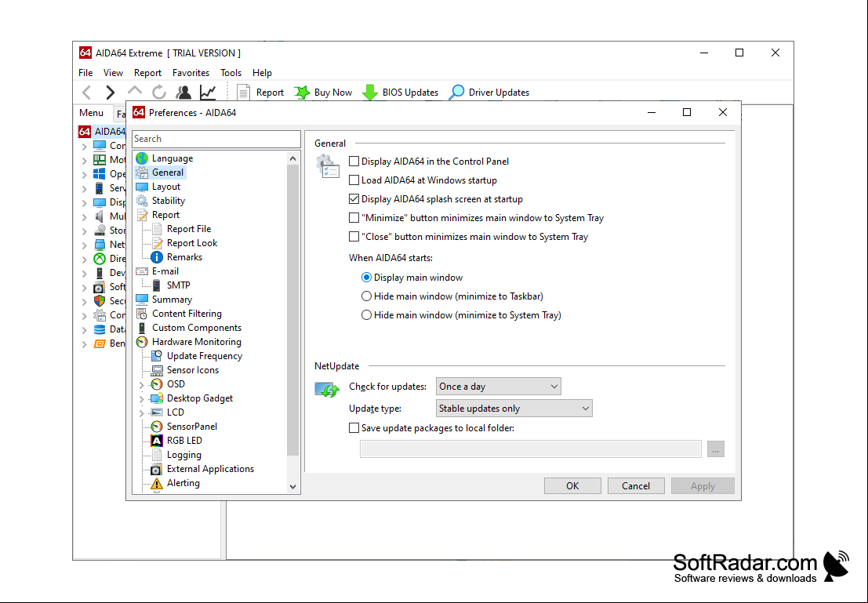Uncheck Display AIDA64 splash screen at startup
868x603 pixels.
[354, 199]
